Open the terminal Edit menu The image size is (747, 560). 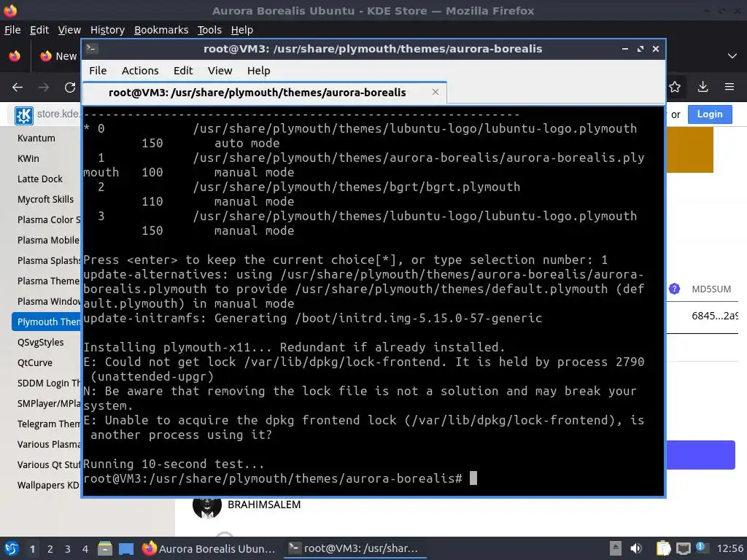(x=183, y=71)
